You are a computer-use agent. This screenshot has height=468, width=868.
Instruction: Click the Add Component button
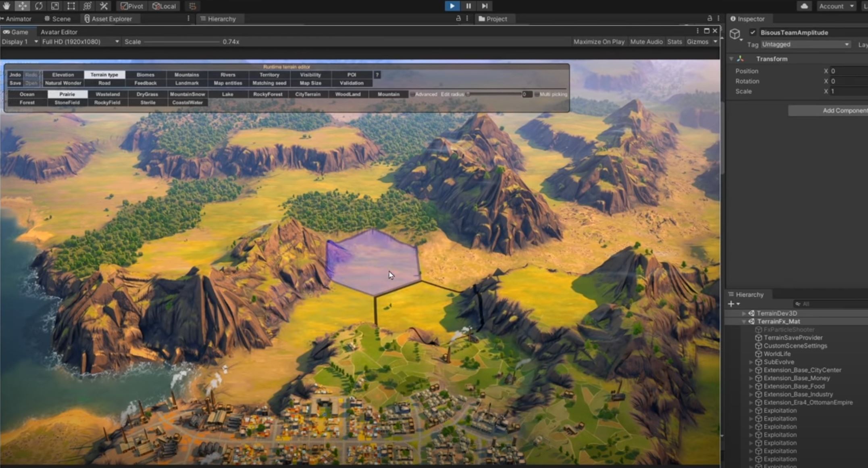(828, 111)
